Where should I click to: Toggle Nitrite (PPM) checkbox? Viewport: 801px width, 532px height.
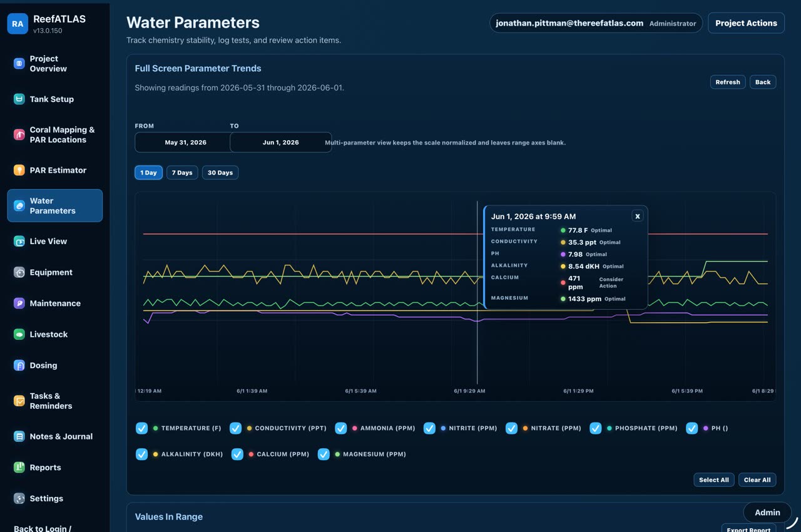point(429,428)
